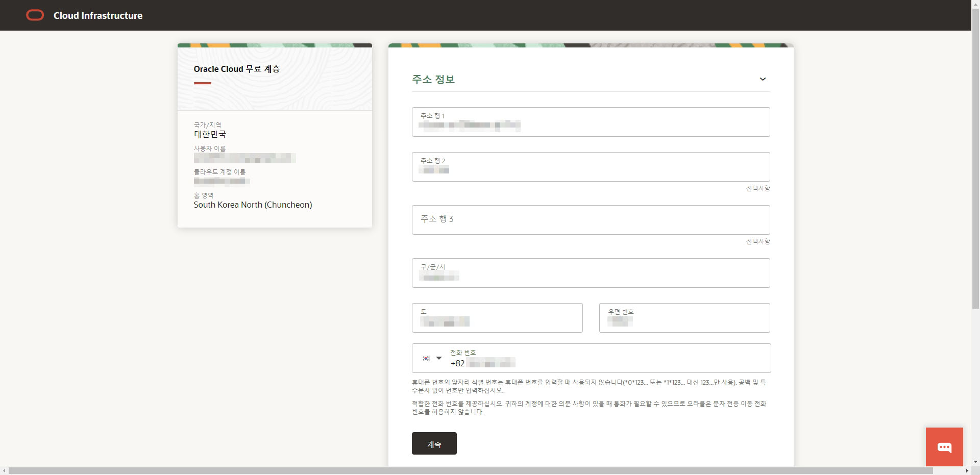Click the 계속 button

click(434, 443)
